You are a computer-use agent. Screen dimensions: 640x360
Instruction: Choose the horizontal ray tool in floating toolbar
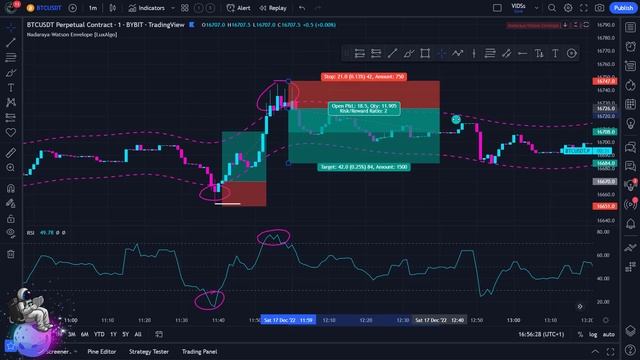pos(522,53)
